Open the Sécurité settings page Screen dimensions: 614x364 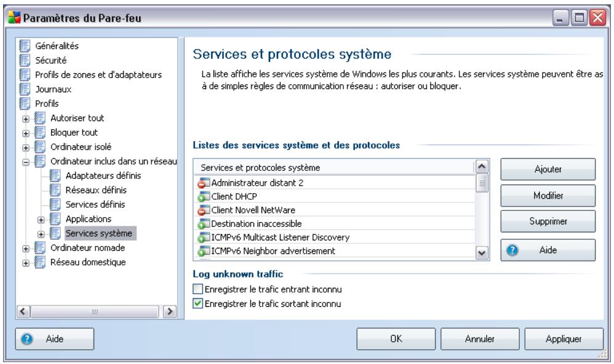[51, 60]
